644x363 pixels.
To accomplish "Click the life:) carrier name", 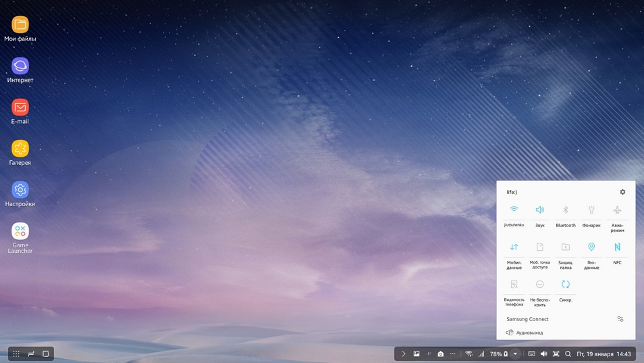I will 512,192.
